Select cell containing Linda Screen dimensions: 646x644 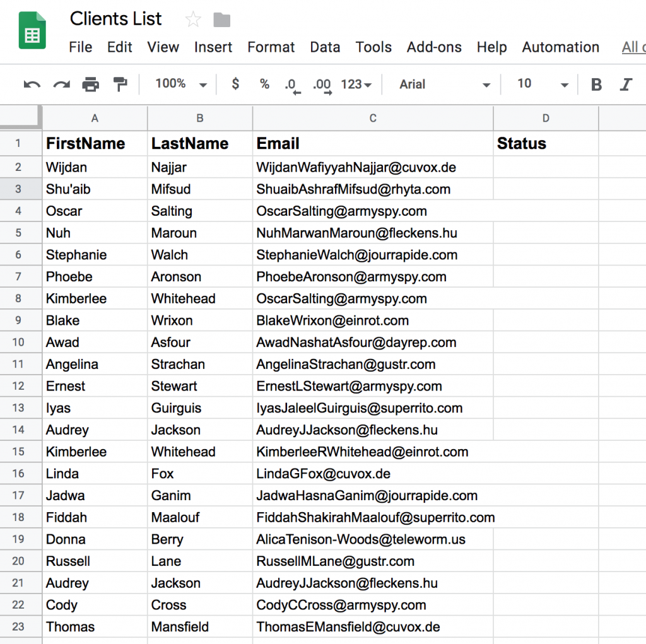coord(95,474)
